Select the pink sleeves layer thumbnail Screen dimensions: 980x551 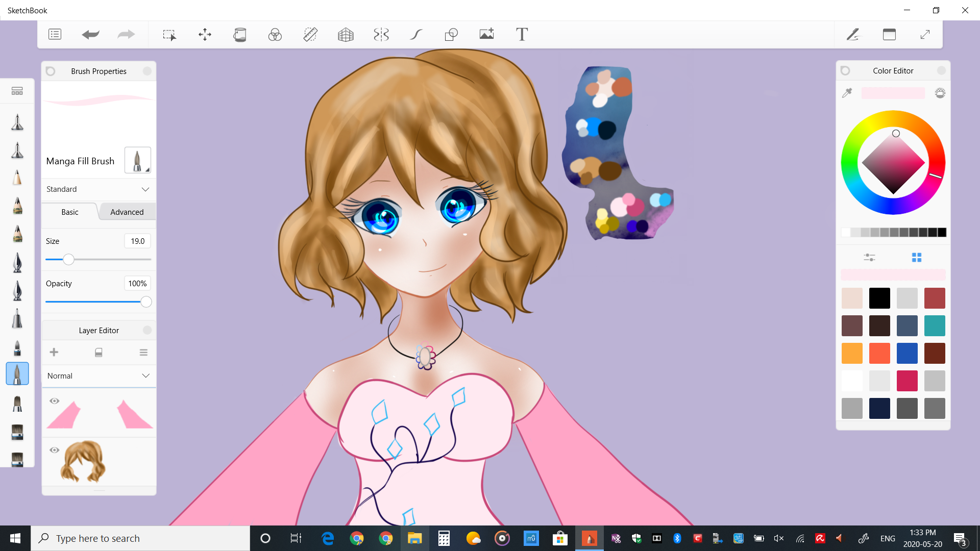100,414
